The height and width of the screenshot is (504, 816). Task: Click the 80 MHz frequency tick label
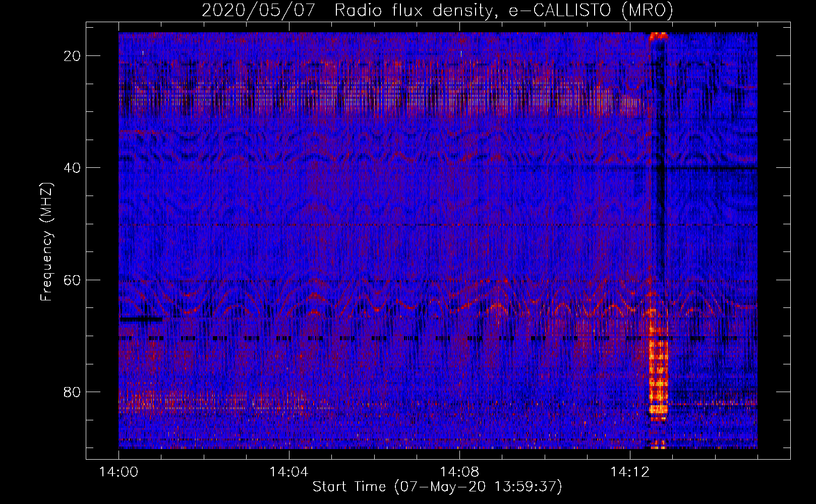point(72,392)
